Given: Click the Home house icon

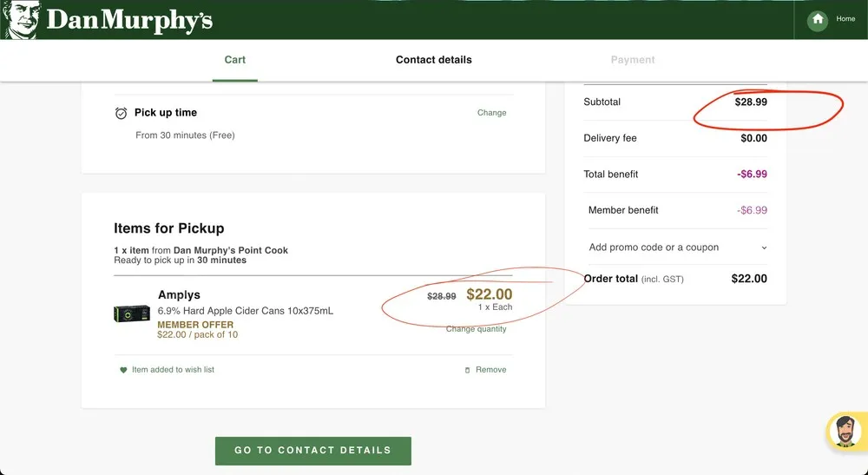Looking at the screenshot, I should (817, 20).
